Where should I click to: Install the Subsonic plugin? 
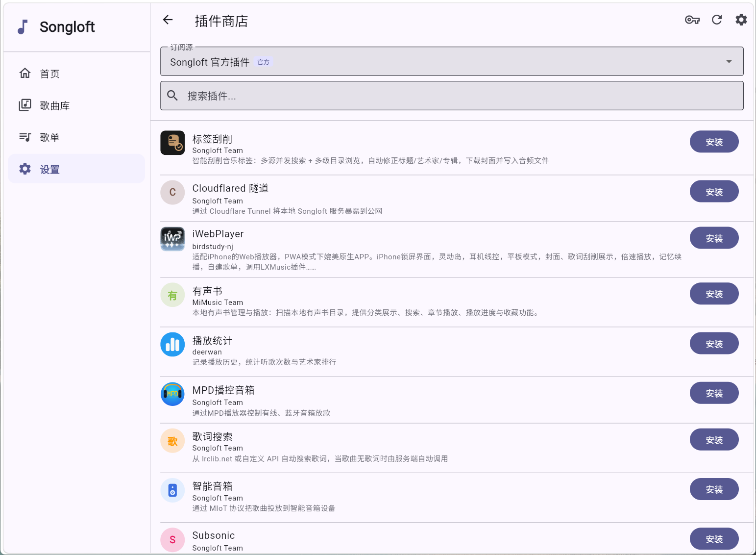click(x=714, y=539)
